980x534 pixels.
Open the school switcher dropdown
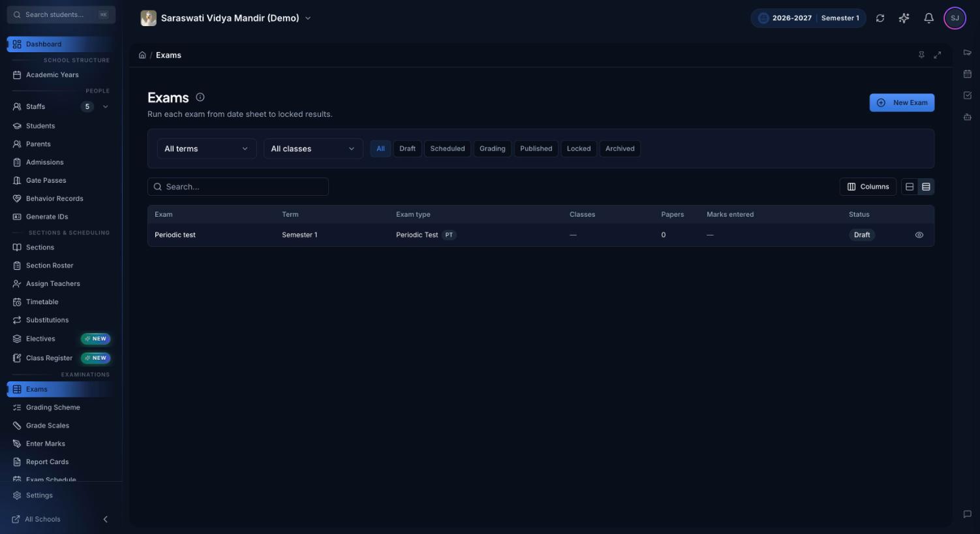click(226, 18)
